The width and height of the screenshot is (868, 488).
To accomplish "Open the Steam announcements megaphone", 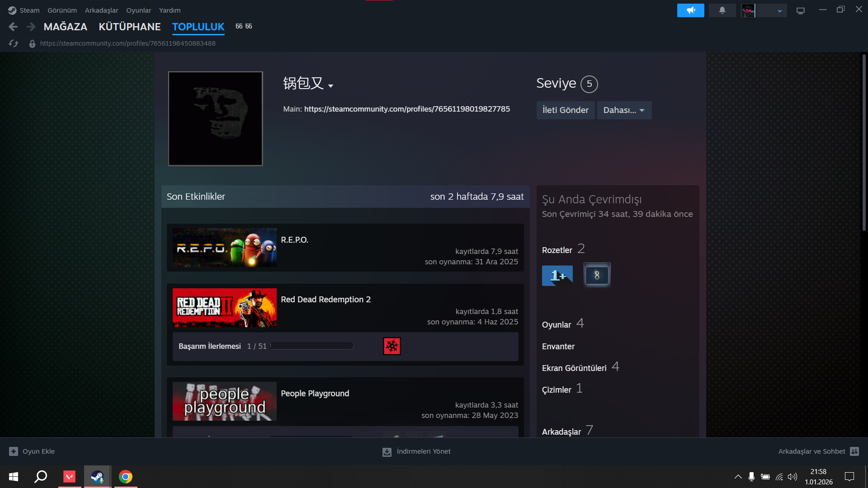I will tap(690, 10).
